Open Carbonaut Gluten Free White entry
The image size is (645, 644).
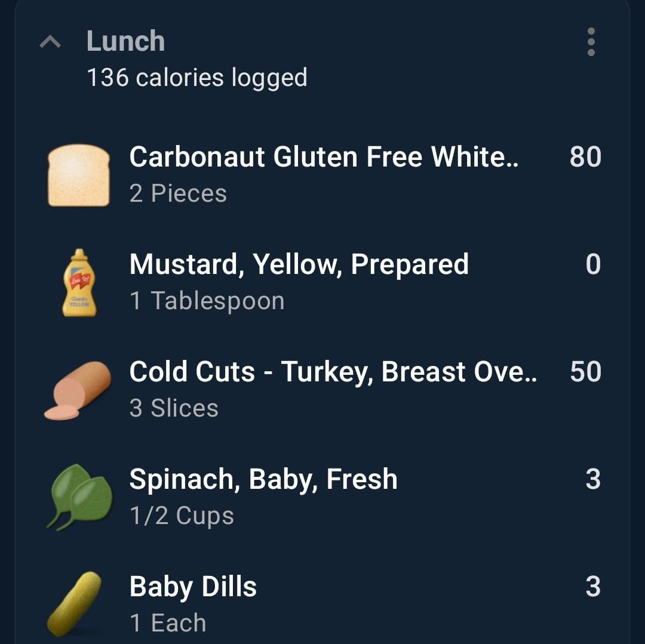click(x=322, y=175)
